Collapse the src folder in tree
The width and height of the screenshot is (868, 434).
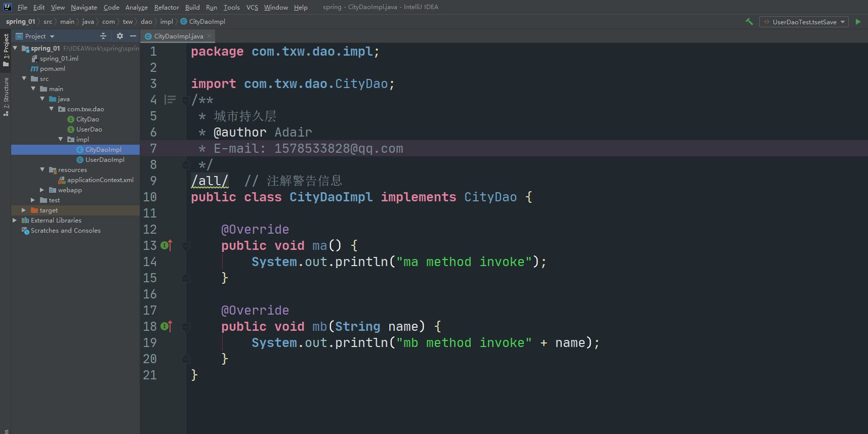(x=24, y=78)
